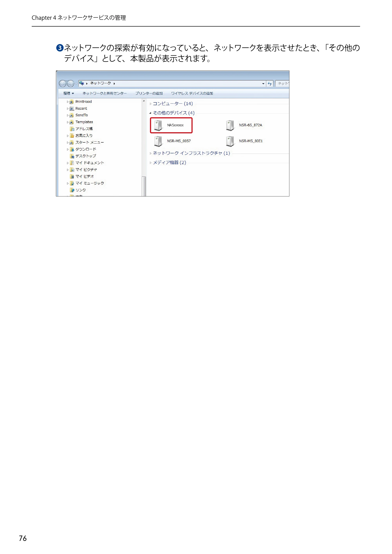Screen dimensions: 392x554
Task: Click the SendTo folder icon
Action: [72, 115]
